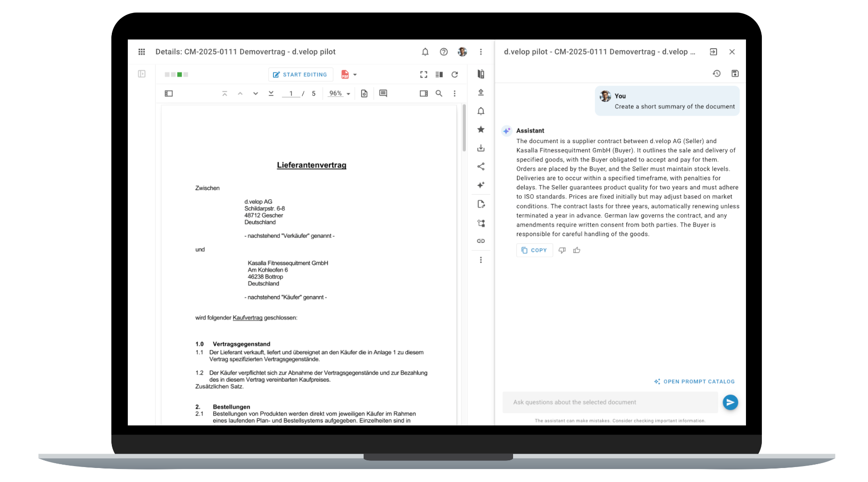
Task: Open the prompt catalog link
Action: 694,382
